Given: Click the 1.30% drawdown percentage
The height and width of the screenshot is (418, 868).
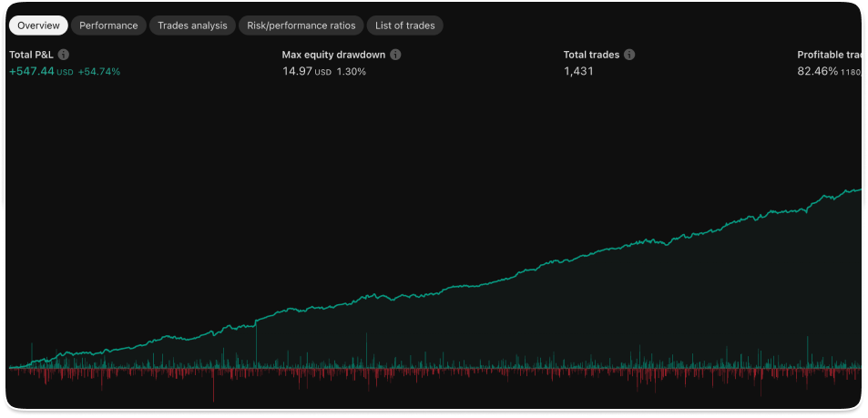Looking at the screenshot, I should [x=352, y=71].
